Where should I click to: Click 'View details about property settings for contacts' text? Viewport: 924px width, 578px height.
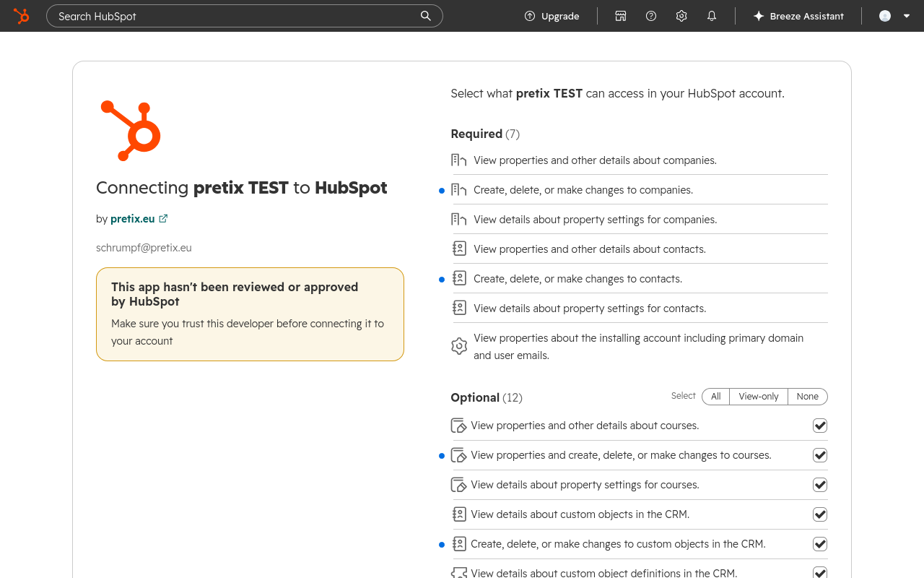(590, 309)
